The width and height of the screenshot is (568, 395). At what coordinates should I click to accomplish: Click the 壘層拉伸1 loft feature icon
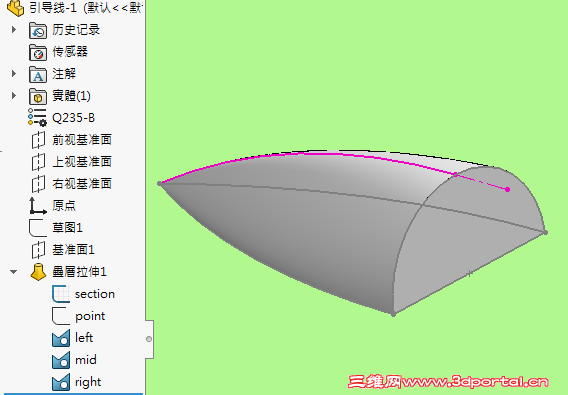[38, 272]
